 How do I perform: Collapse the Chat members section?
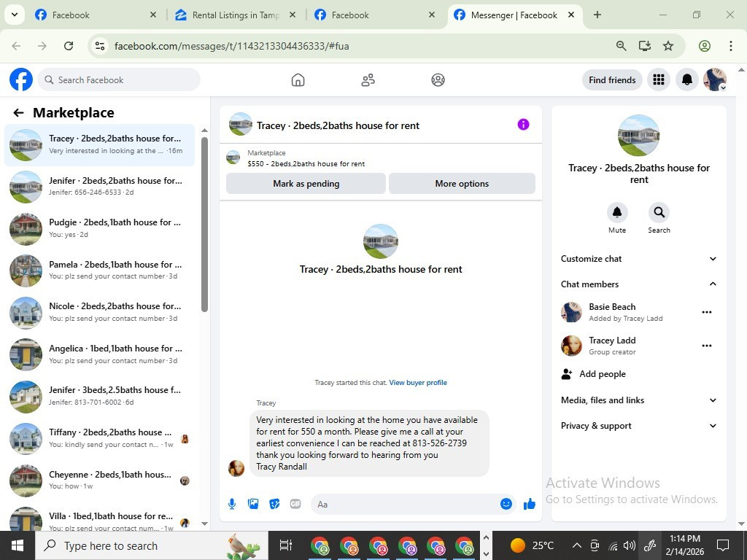(x=639, y=284)
